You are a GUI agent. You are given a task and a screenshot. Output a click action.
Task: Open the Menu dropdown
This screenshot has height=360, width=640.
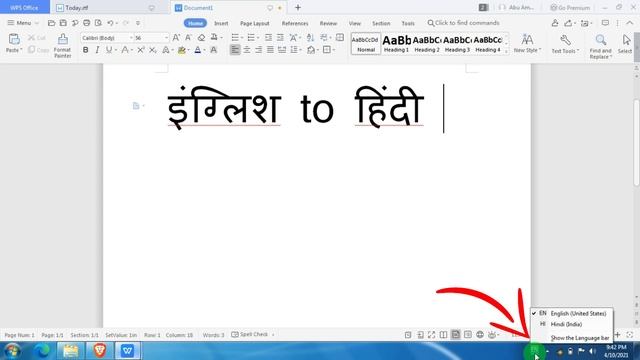[x=23, y=23]
